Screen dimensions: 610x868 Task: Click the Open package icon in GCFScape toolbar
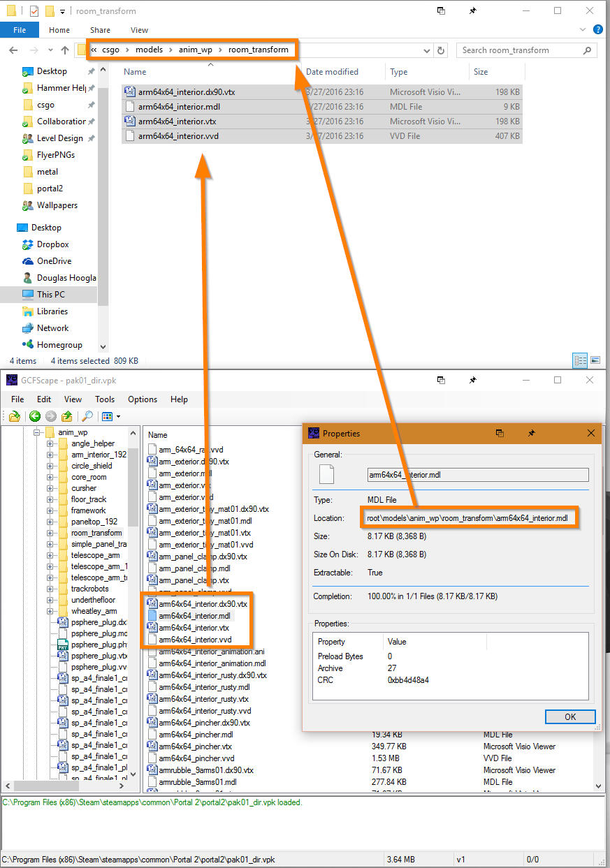[x=14, y=416]
